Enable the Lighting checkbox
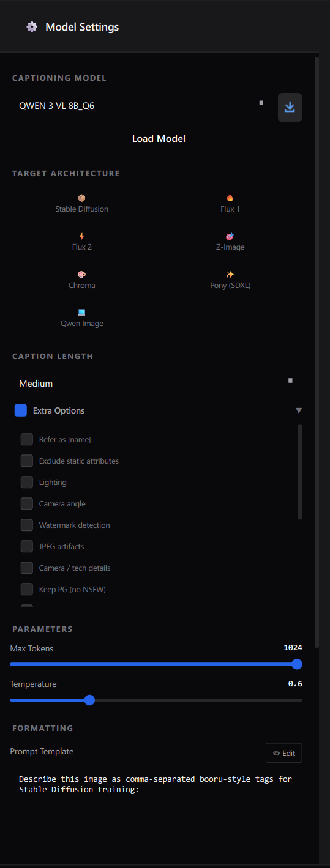The image size is (330, 868). (x=27, y=482)
